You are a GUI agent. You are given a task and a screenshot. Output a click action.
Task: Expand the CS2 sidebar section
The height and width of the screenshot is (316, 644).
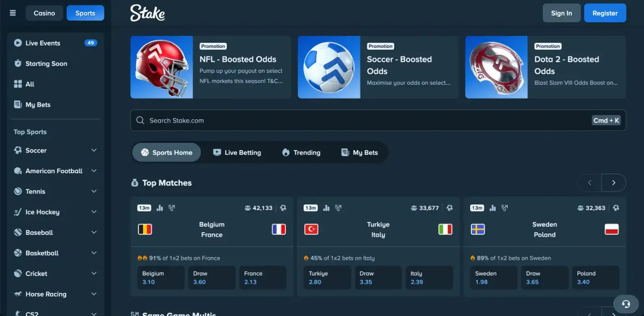[94, 313]
